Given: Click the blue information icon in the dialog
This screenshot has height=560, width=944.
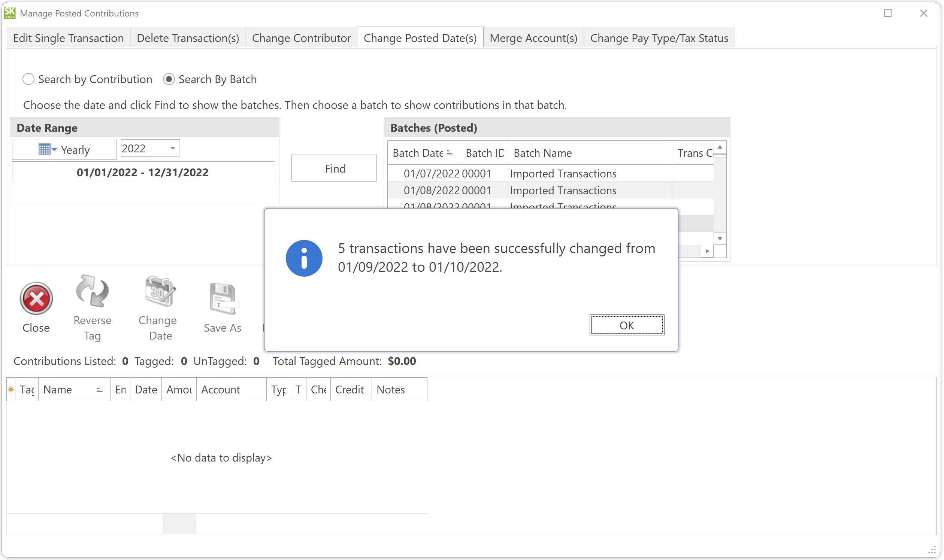Looking at the screenshot, I should pos(304,258).
